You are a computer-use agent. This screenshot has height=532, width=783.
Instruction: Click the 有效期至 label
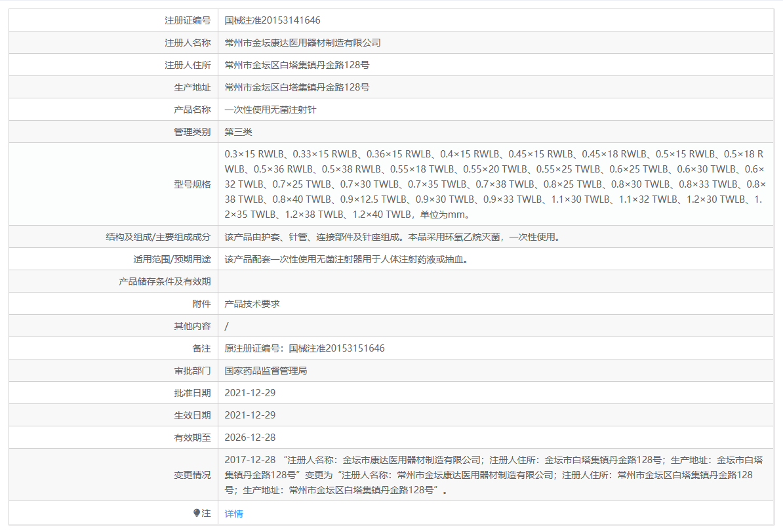tap(192, 438)
